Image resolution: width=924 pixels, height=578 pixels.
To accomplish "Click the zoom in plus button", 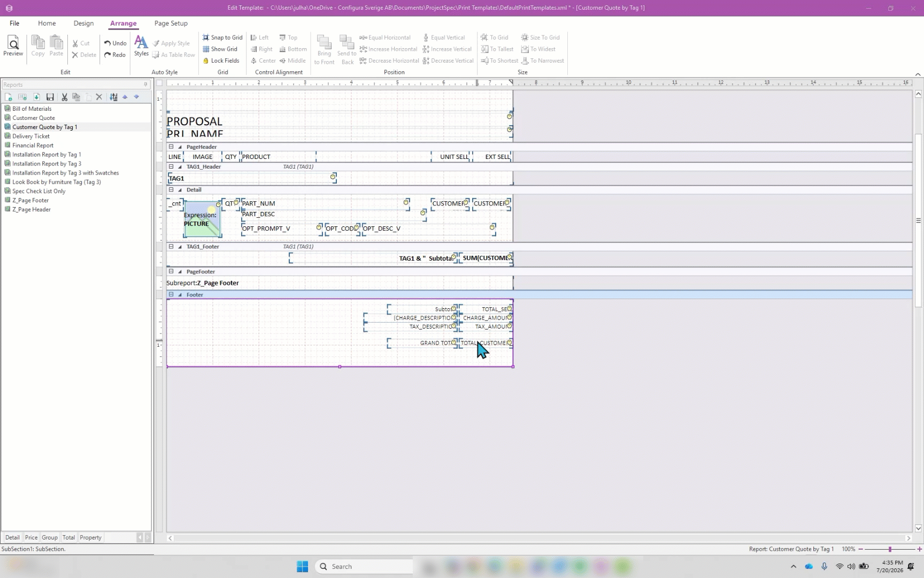I will pos(919,549).
